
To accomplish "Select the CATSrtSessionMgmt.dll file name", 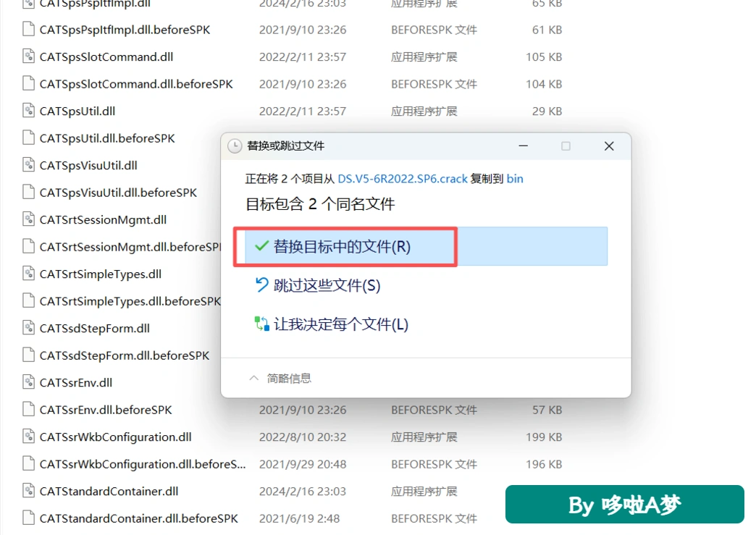I will tap(103, 220).
